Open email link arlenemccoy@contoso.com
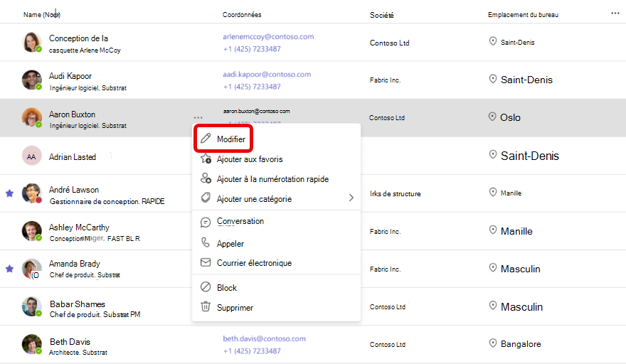The height and width of the screenshot is (364, 626). (268, 37)
